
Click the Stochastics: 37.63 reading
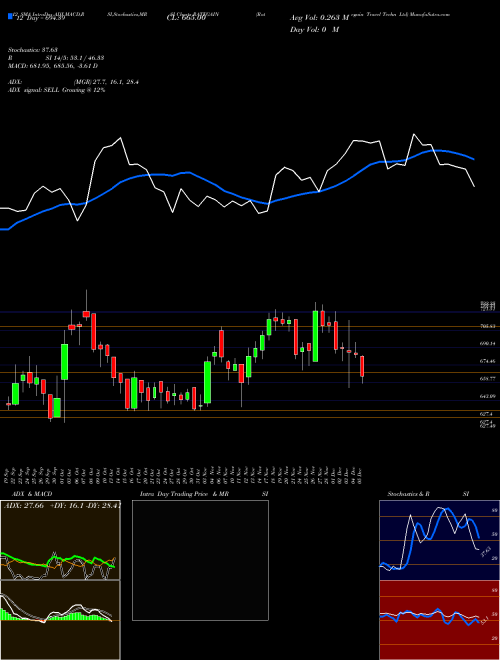click(32, 50)
